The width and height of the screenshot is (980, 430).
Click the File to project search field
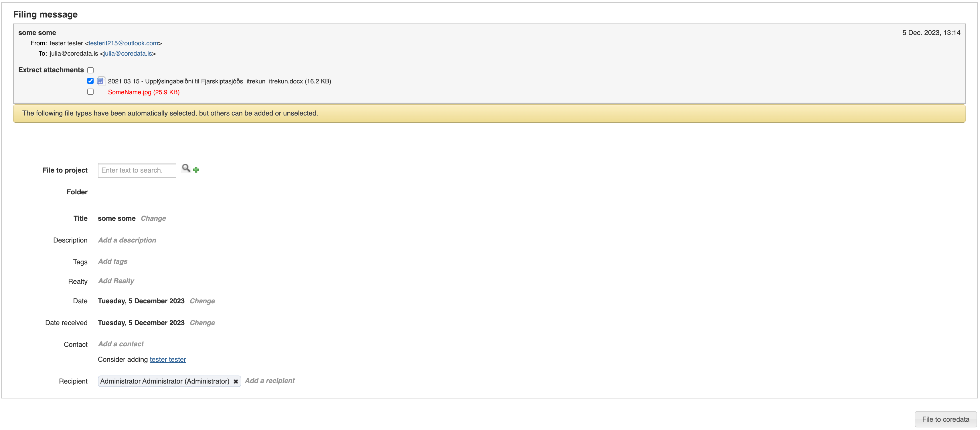pyautogui.click(x=137, y=170)
